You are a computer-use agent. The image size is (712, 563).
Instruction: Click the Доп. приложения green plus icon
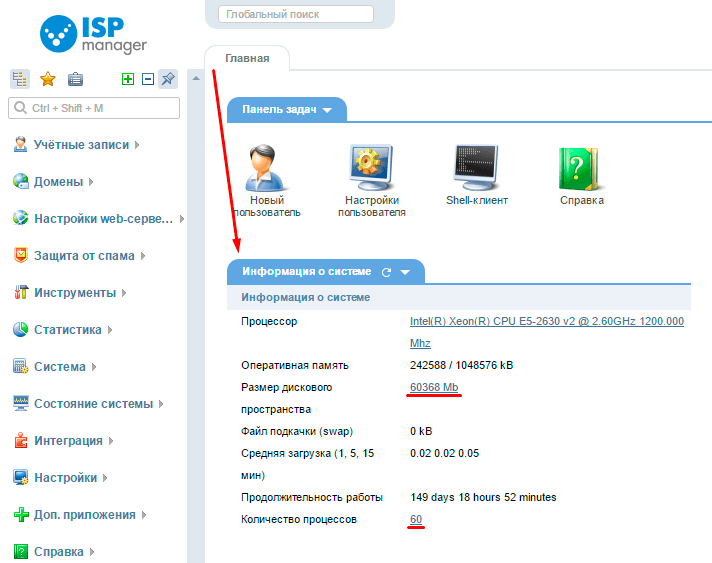20,514
